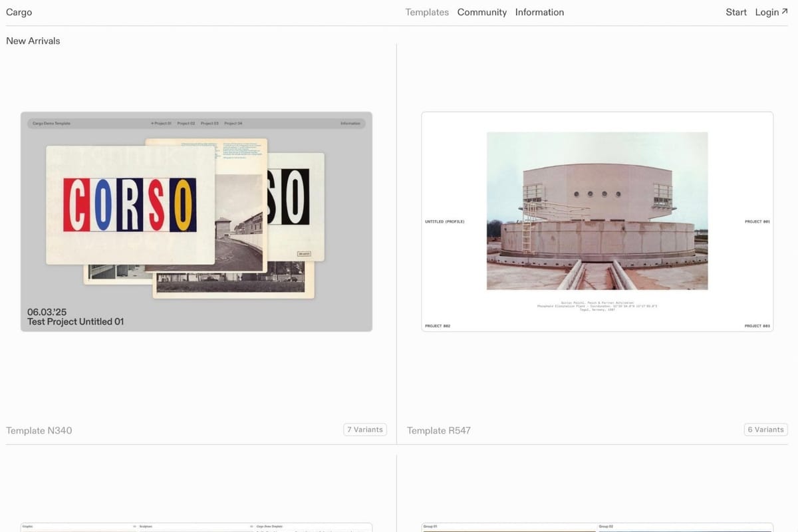Click PROJECT 002 label in preview
Screen dimensions: 798x532
click(x=437, y=326)
